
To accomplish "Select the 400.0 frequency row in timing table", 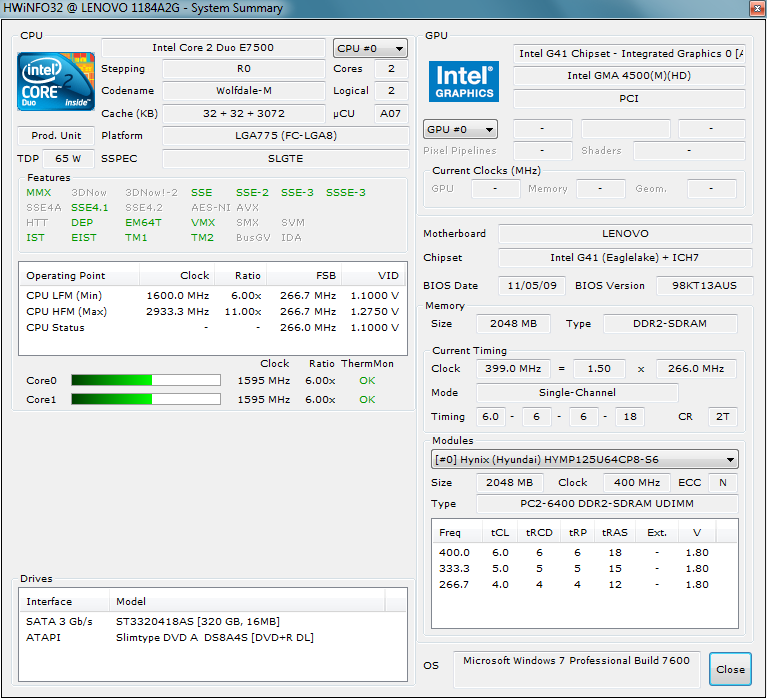I will (x=586, y=553).
